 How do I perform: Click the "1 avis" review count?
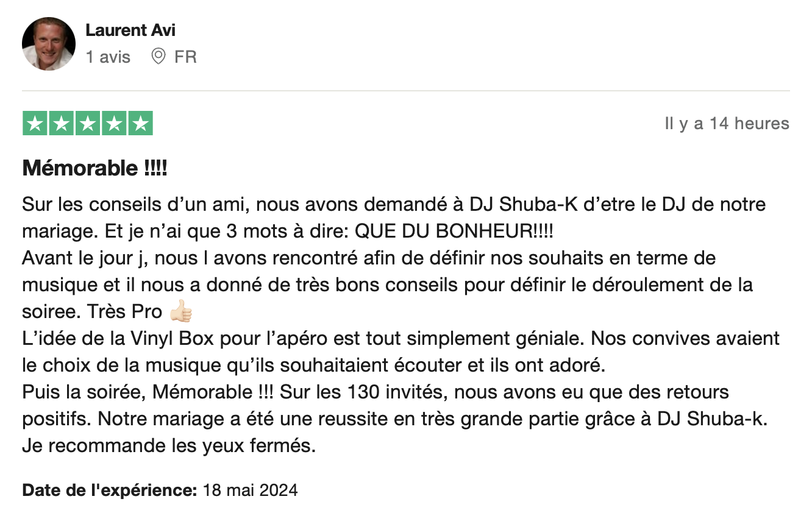(x=108, y=57)
